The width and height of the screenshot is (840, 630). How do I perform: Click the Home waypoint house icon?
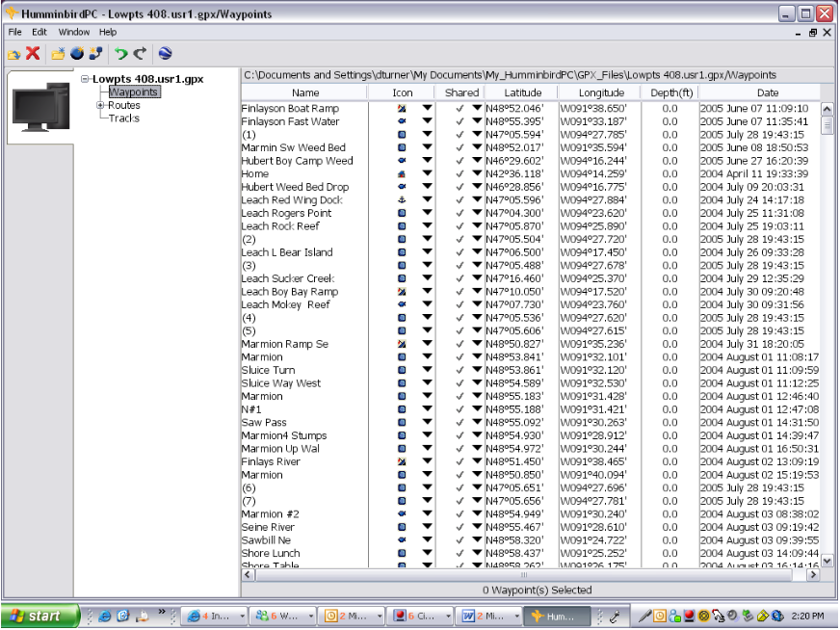pyautogui.click(x=402, y=173)
